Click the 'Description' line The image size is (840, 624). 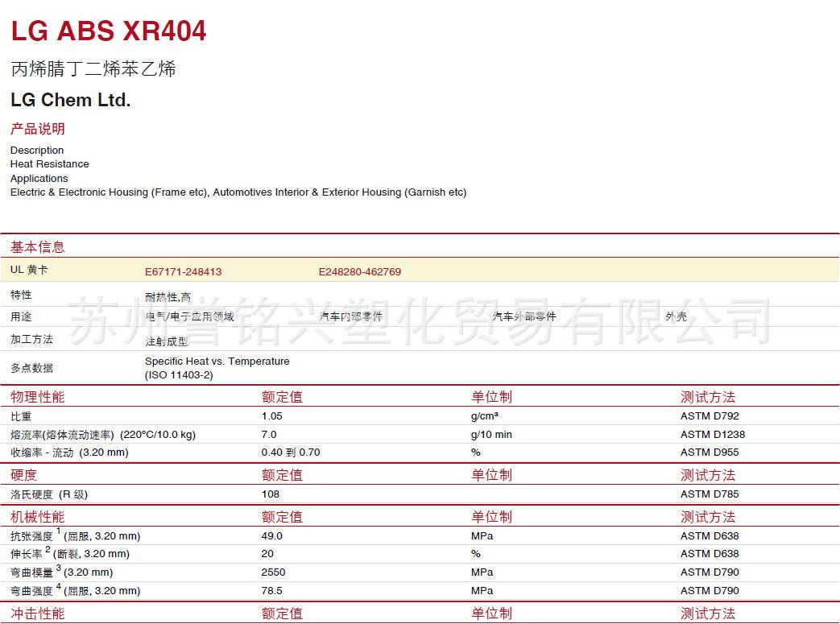[37, 150]
